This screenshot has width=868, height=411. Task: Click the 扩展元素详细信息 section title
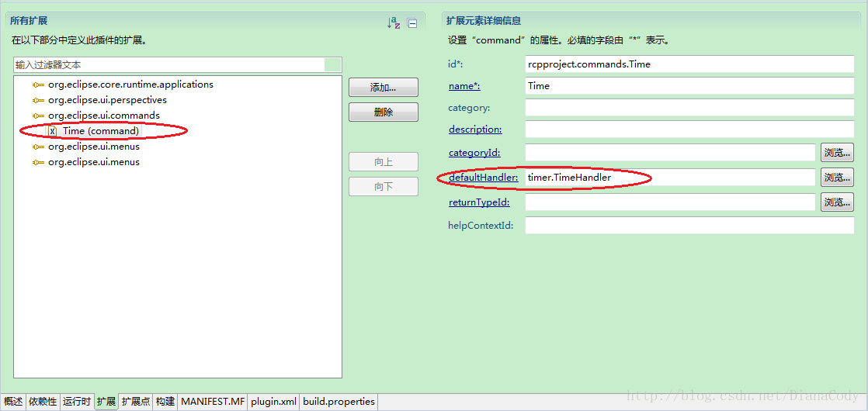[484, 21]
